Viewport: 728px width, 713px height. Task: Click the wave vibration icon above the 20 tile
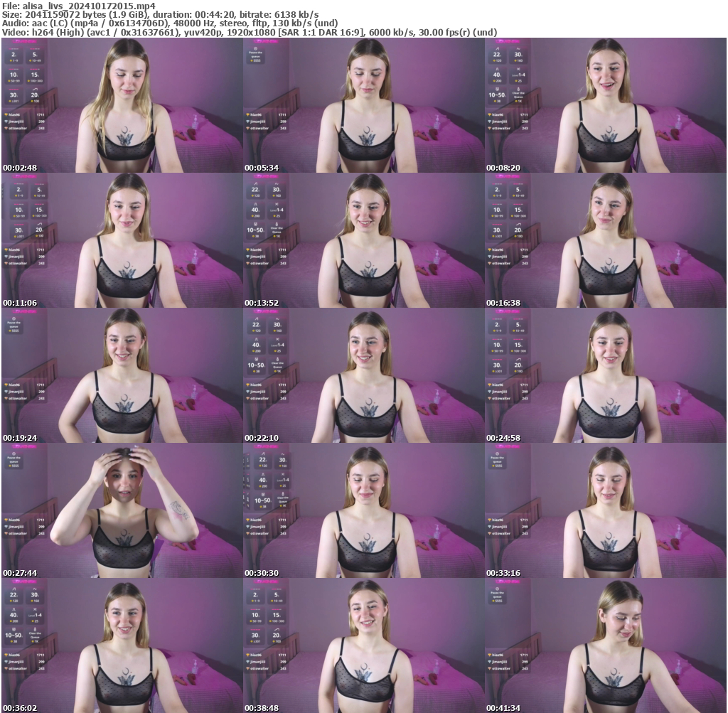pyautogui.click(x=35, y=88)
